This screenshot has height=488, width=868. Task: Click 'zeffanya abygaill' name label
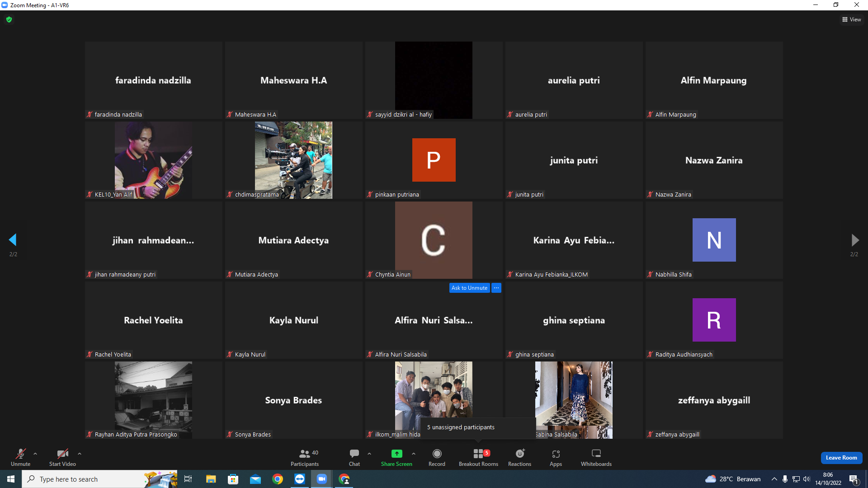(677, 435)
